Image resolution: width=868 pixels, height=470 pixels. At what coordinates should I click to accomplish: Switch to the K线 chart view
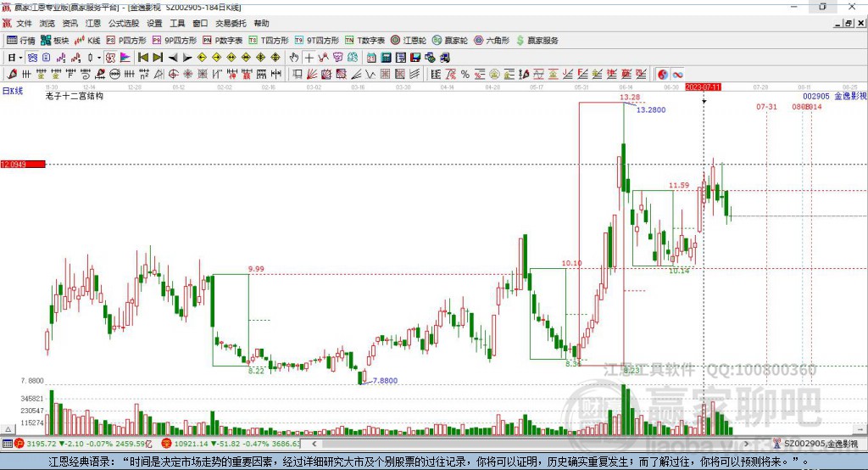pos(87,41)
